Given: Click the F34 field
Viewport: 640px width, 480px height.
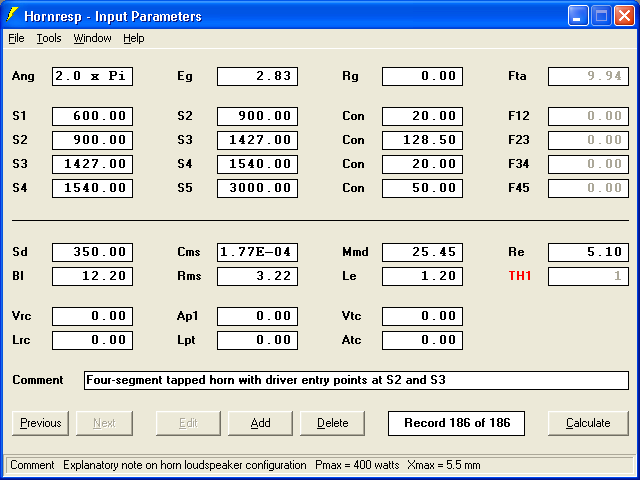Looking at the screenshot, I should [588, 164].
